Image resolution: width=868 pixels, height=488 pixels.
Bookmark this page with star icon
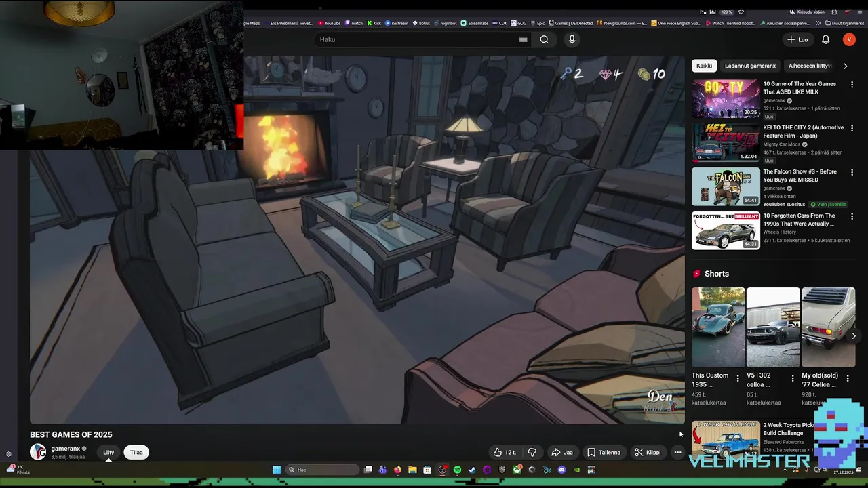pyautogui.click(x=741, y=12)
